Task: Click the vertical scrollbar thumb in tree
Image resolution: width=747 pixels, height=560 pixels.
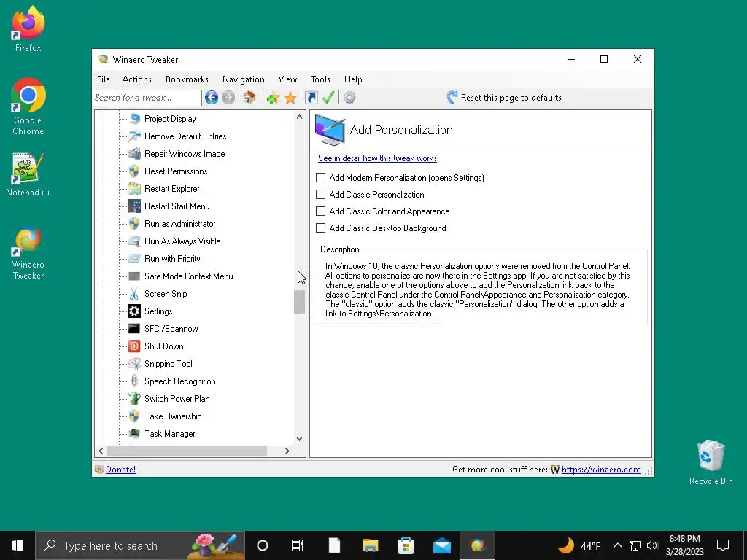Action: point(299,302)
